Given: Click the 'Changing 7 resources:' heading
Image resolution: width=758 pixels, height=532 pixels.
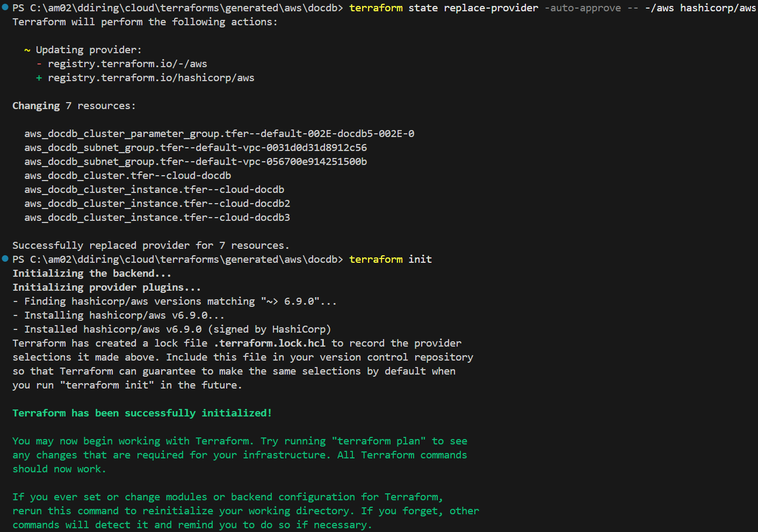Looking at the screenshot, I should (x=74, y=106).
